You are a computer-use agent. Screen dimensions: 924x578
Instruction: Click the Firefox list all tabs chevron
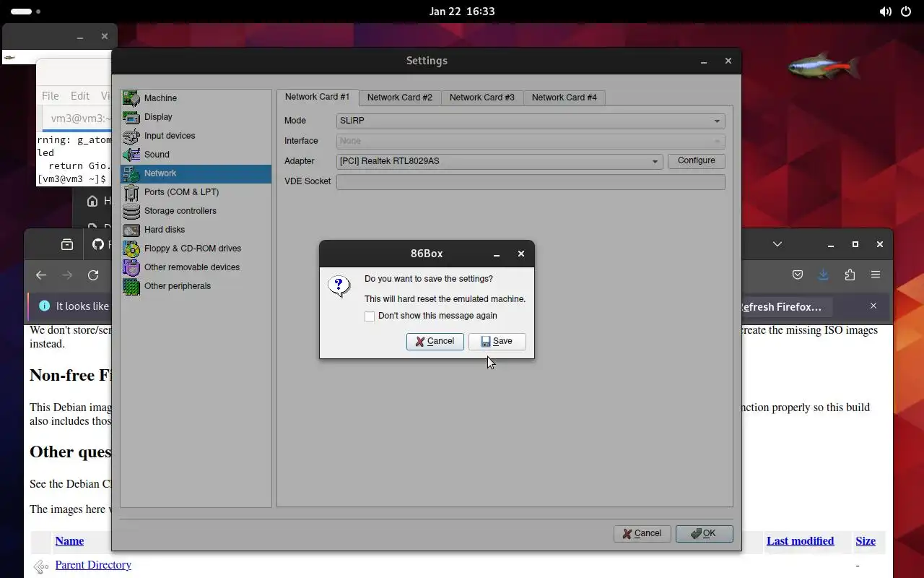(777, 244)
